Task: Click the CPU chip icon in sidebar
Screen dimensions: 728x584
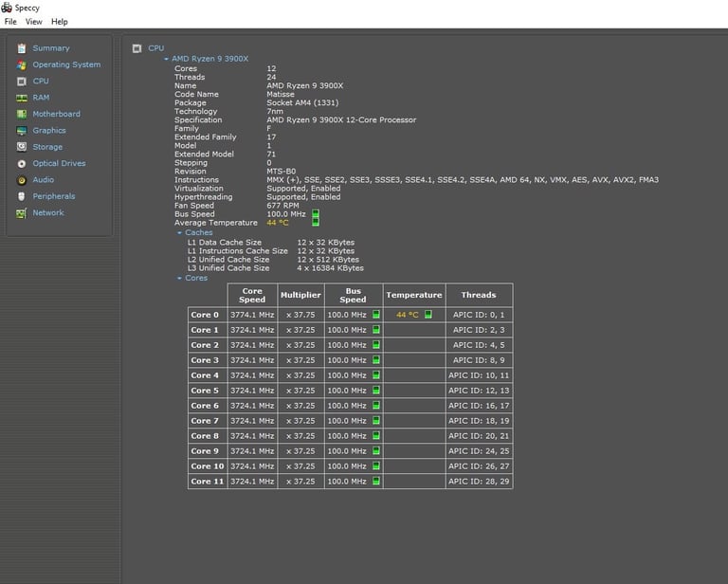Action: point(22,82)
